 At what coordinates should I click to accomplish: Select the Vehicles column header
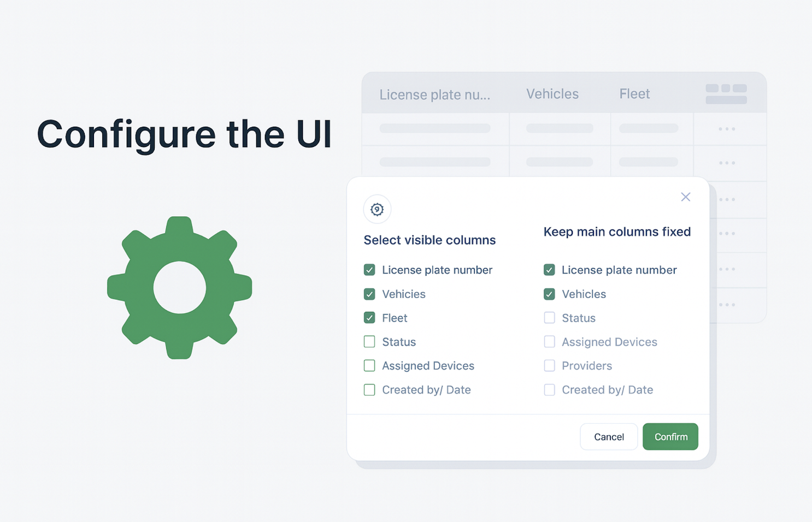point(552,93)
